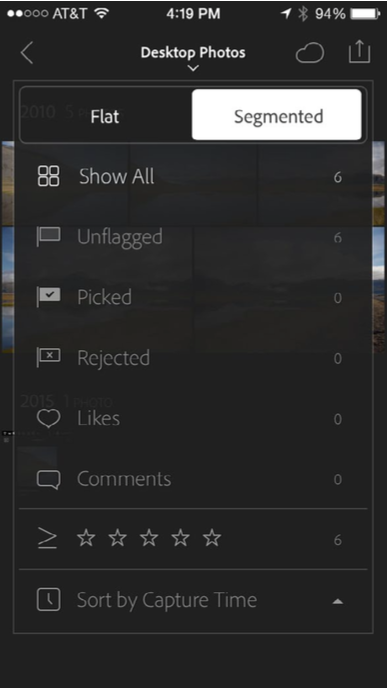Select the Show All grid icon
387x688 pixels.
point(48,176)
